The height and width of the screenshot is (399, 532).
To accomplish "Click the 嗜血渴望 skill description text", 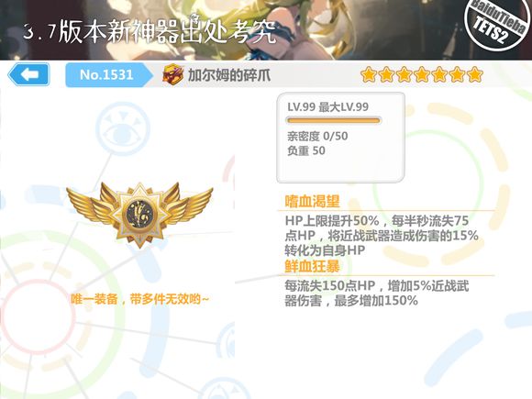I will click(382, 236).
